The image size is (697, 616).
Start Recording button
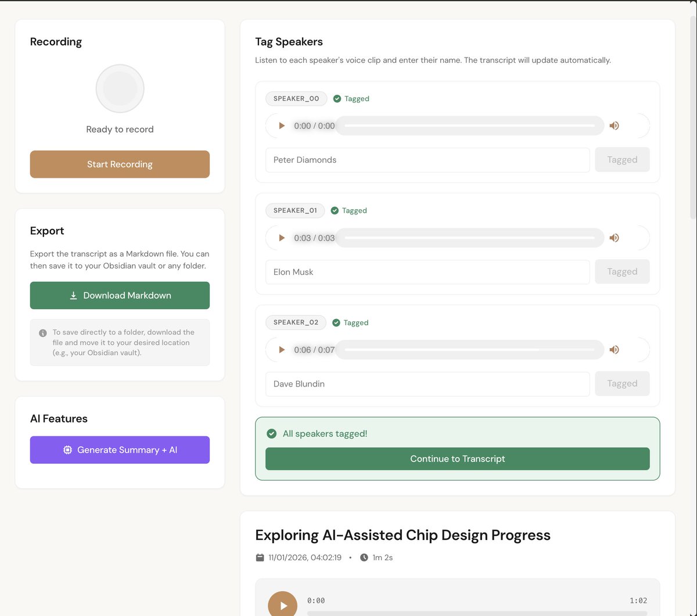pyautogui.click(x=120, y=164)
